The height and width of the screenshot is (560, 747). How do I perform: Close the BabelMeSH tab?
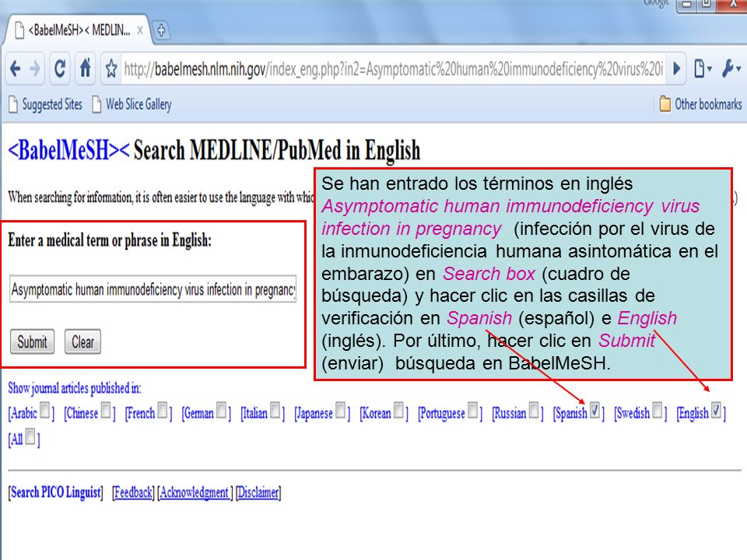(x=140, y=30)
